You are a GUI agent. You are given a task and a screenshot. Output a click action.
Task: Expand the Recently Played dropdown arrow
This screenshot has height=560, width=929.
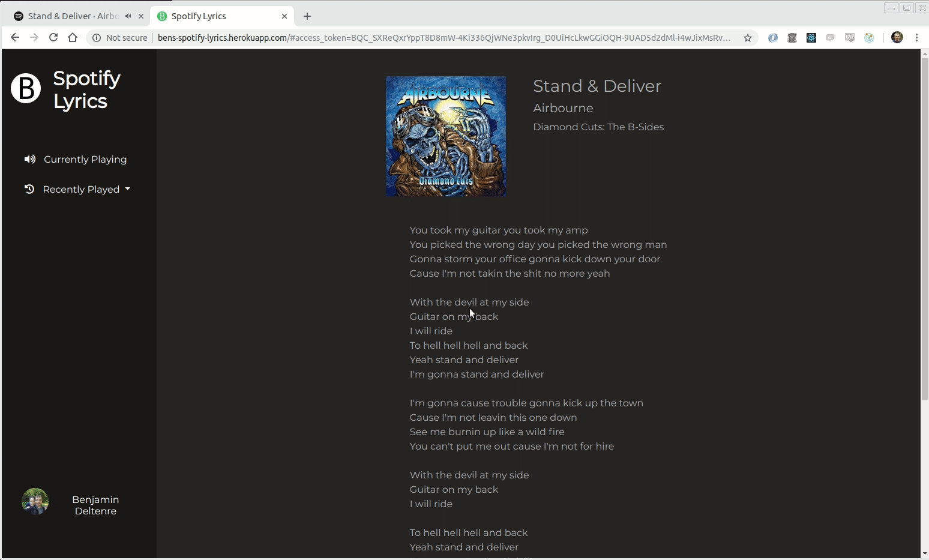127,189
